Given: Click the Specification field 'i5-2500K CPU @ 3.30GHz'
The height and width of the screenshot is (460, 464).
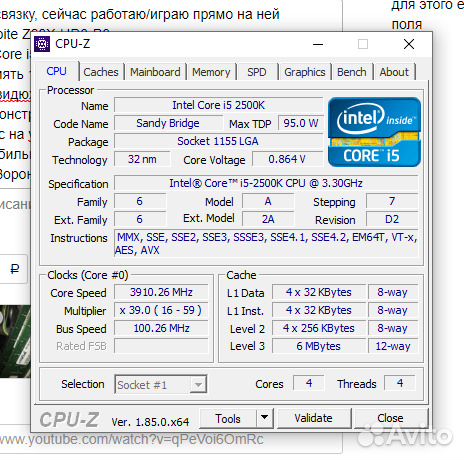Looking at the screenshot, I should tap(266, 183).
